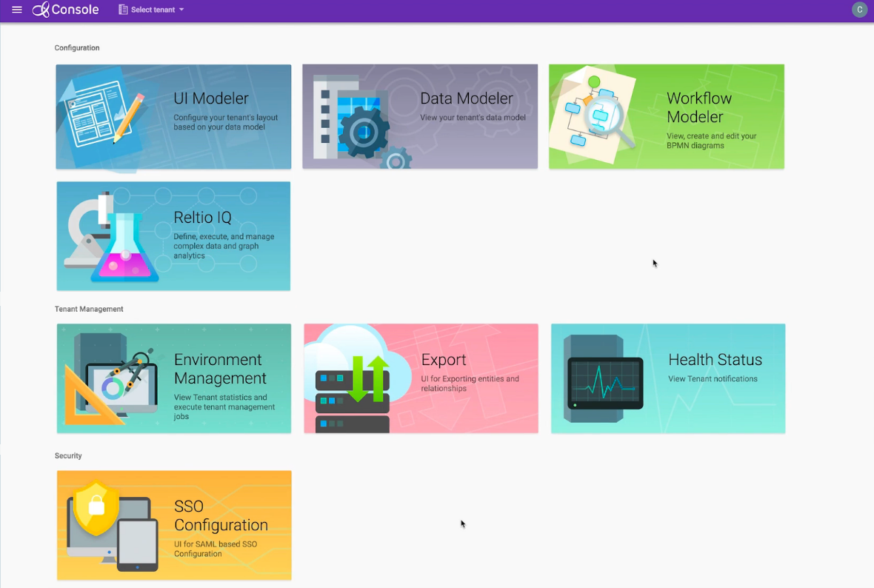Open the Export card title
This screenshot has height=588, width=874.
click(x=444, y=359)
